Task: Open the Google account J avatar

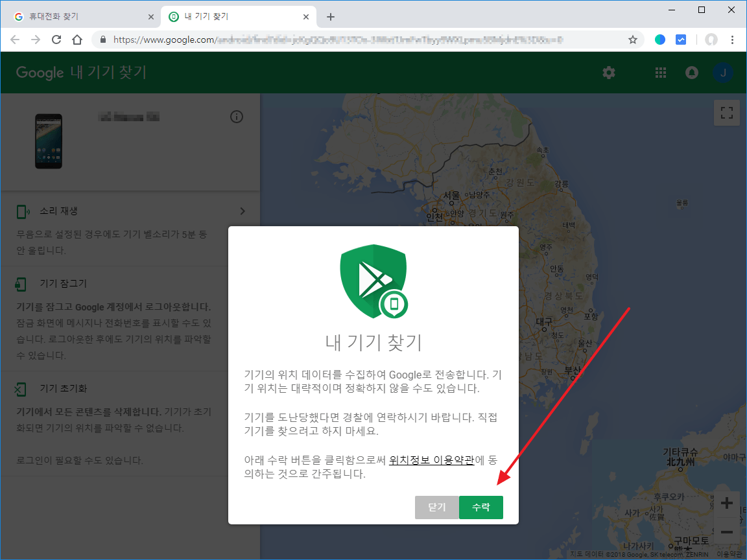Action: pos(723,73)
